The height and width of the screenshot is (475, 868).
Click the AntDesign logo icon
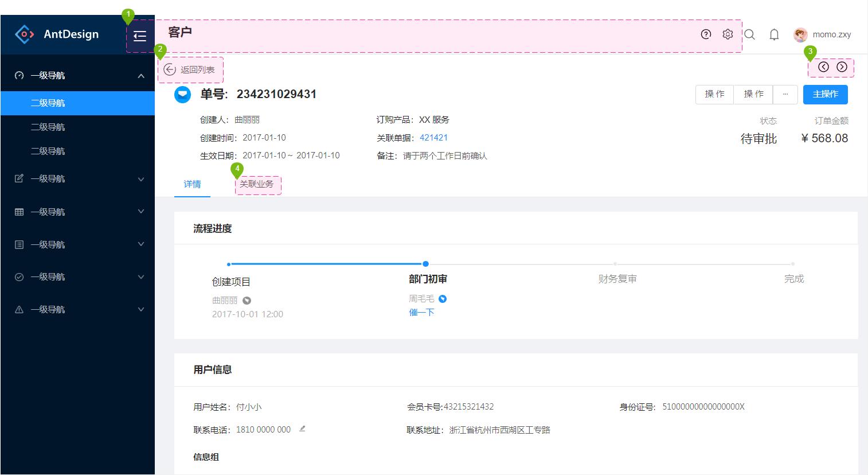coord(25,34)
